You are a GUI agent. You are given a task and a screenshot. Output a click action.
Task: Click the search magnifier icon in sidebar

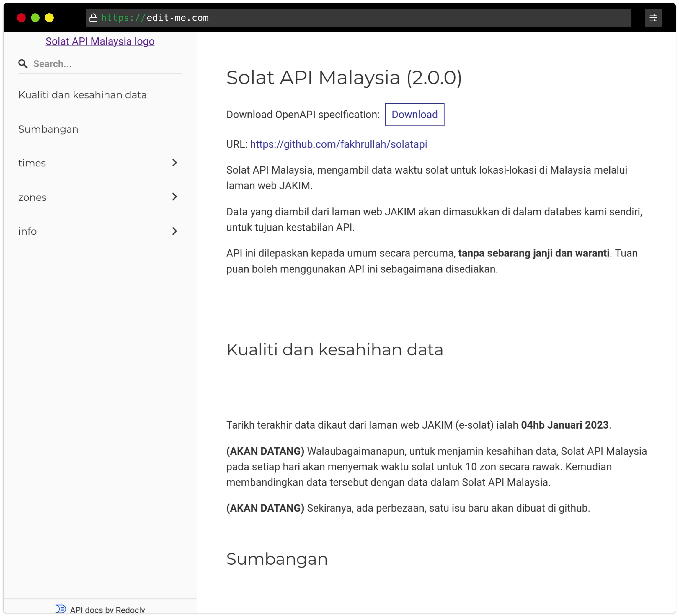click(x=23, y=64)
